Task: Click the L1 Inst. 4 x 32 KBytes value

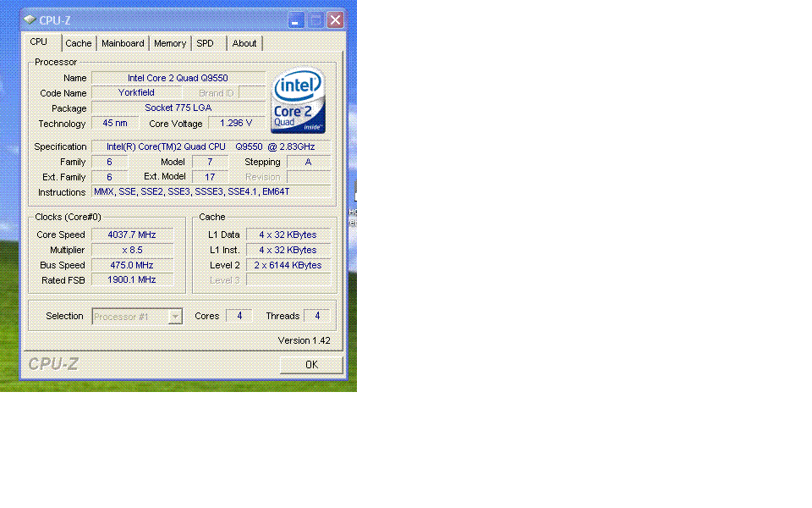Action: (288, 250)
